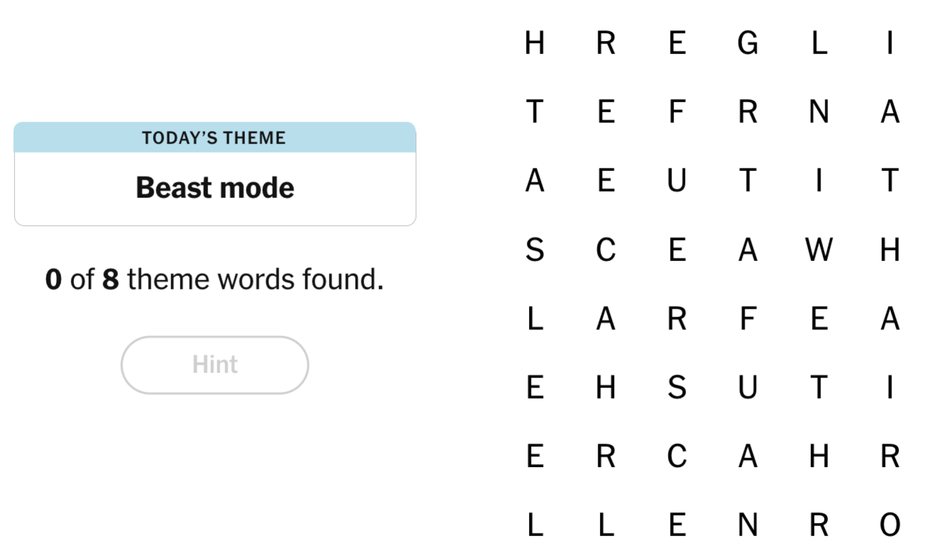Click the TODAY'S THEME header bar
Viewport: 933px width, 560px height.
(215, 138)
